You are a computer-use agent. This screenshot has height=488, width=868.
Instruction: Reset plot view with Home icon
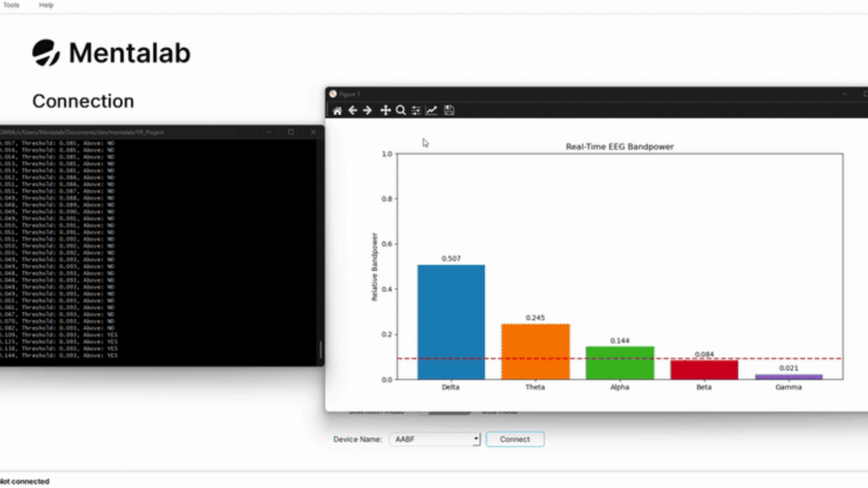point(337,111)
